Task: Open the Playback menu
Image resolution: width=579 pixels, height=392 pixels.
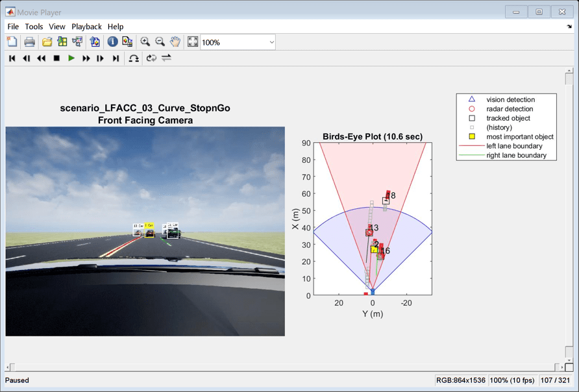Action: pyautogui.click(x=86, y=27)
